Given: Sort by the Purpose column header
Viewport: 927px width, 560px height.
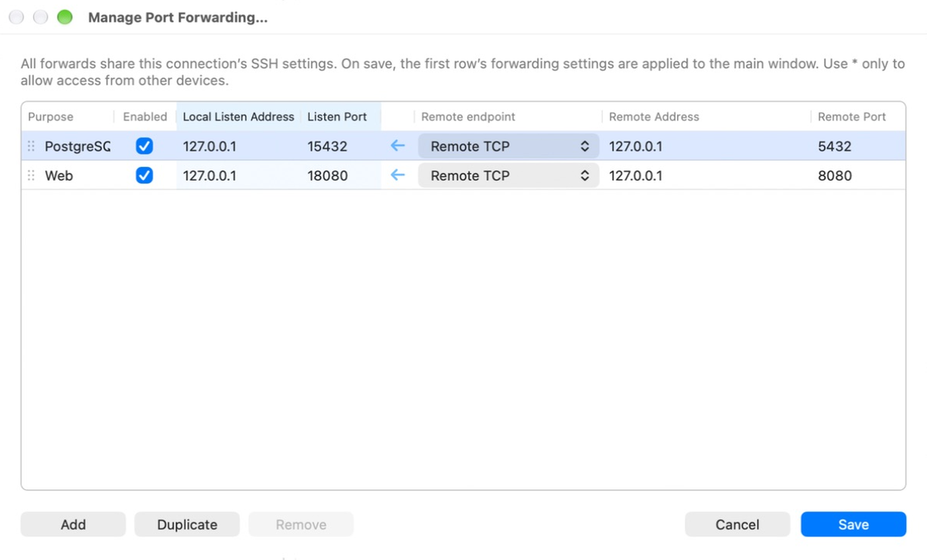Looking at the screenshot, I should 51,116.
